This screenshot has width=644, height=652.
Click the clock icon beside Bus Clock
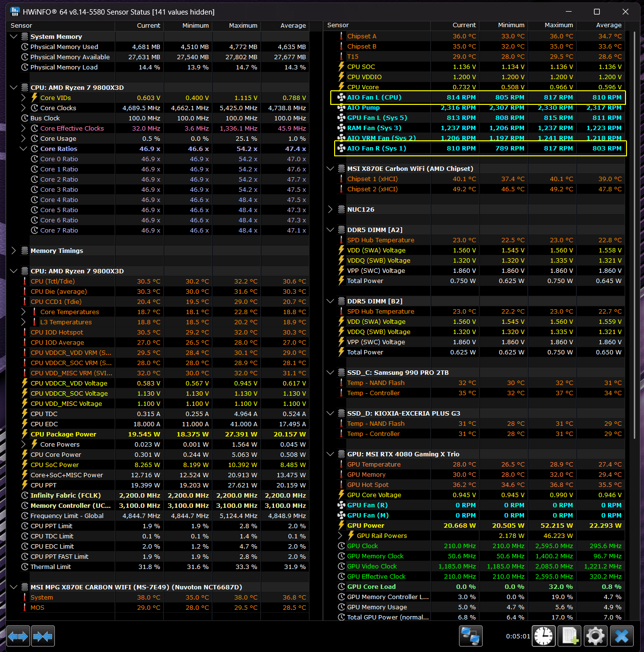coord(25,118)
